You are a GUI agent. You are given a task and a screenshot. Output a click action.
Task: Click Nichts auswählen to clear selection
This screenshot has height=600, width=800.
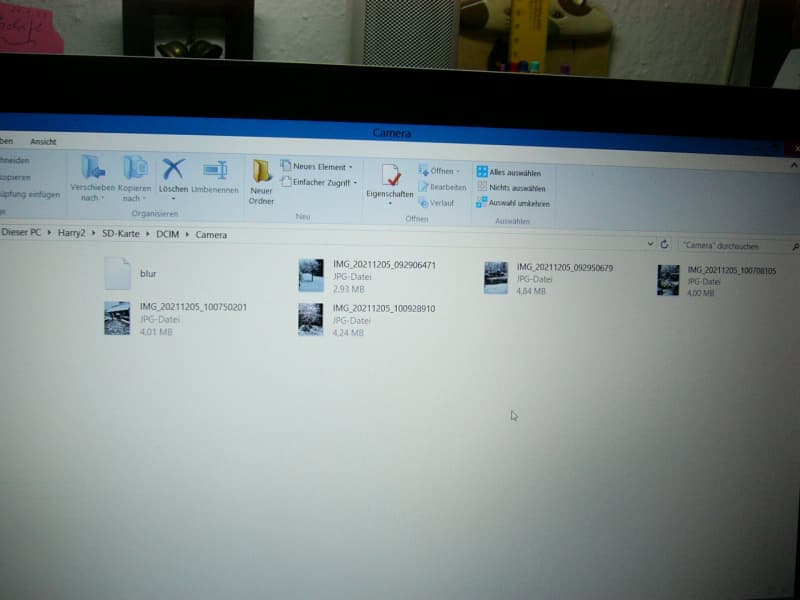pos(511,188)
